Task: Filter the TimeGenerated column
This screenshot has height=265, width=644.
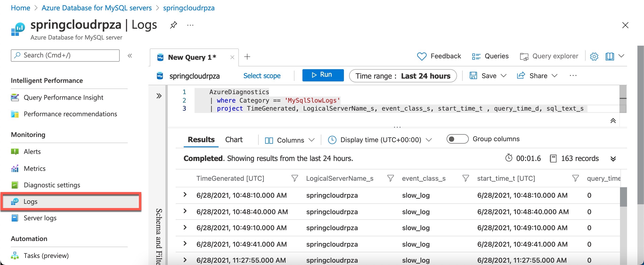Action: (x=294, y=178)
